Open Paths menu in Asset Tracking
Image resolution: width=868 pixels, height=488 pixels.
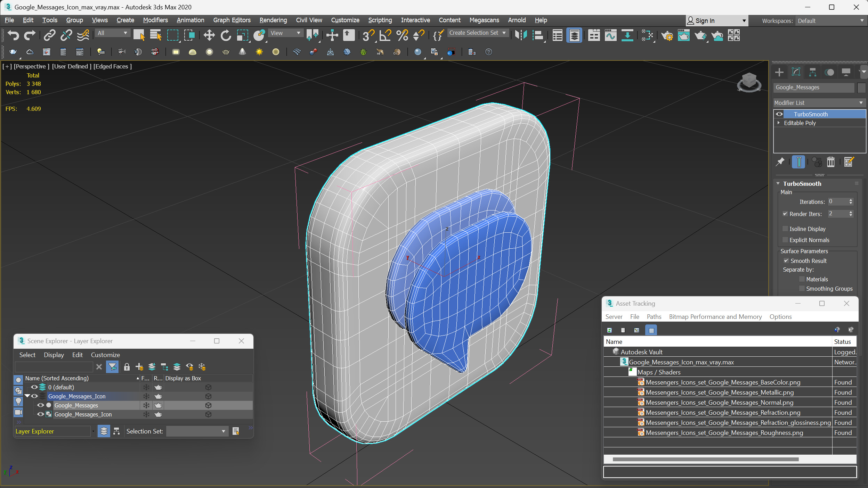[654, 316]
